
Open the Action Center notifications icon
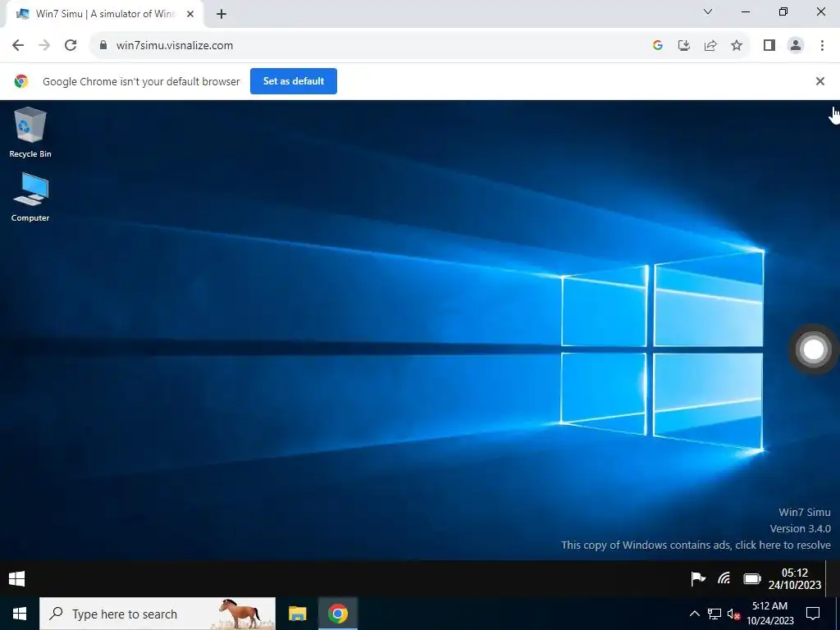(x=813, y=614)
